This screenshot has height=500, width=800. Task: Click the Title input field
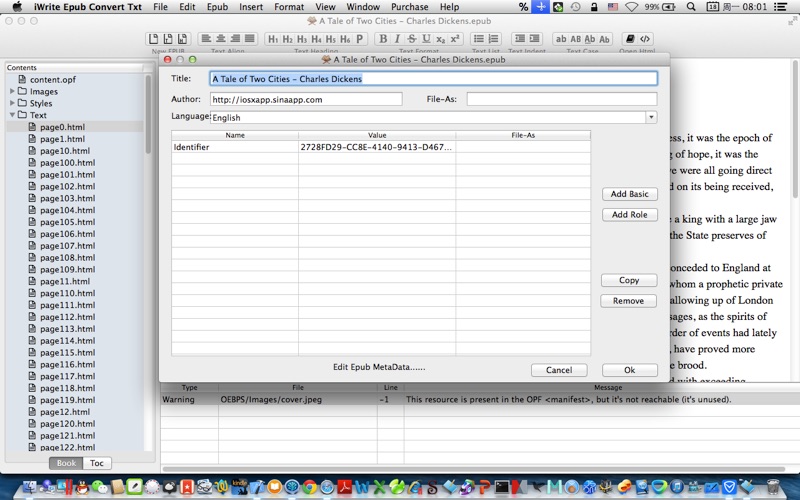(x=434, y=79)
